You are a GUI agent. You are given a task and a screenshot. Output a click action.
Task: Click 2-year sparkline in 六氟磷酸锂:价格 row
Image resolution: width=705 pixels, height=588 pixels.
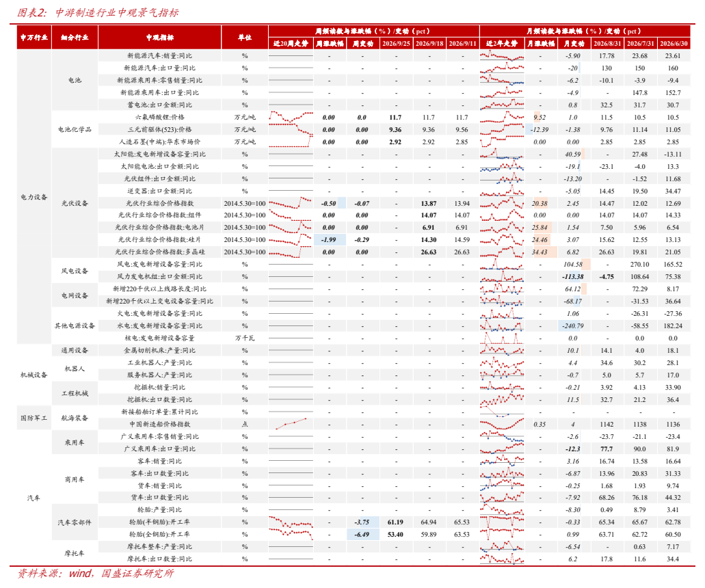coord(502,118)
